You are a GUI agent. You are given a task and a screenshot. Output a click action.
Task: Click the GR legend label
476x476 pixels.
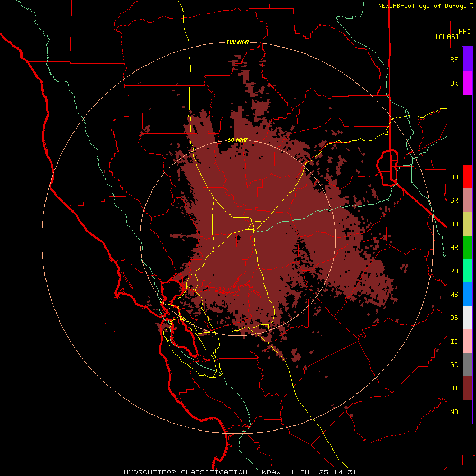click(x=454, y=200)
